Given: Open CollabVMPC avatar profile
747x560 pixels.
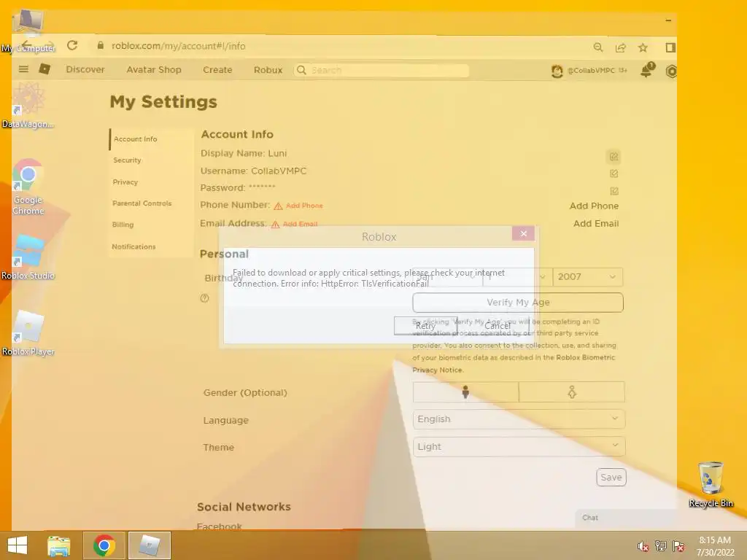Looking at the screenshot, I should coord(557,71).
